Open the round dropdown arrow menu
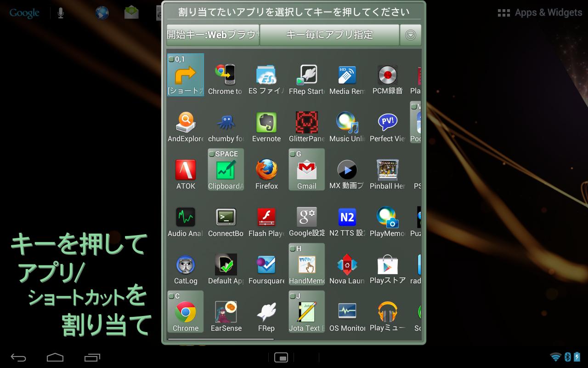588x368 pixels. click(x=410, y=35)
